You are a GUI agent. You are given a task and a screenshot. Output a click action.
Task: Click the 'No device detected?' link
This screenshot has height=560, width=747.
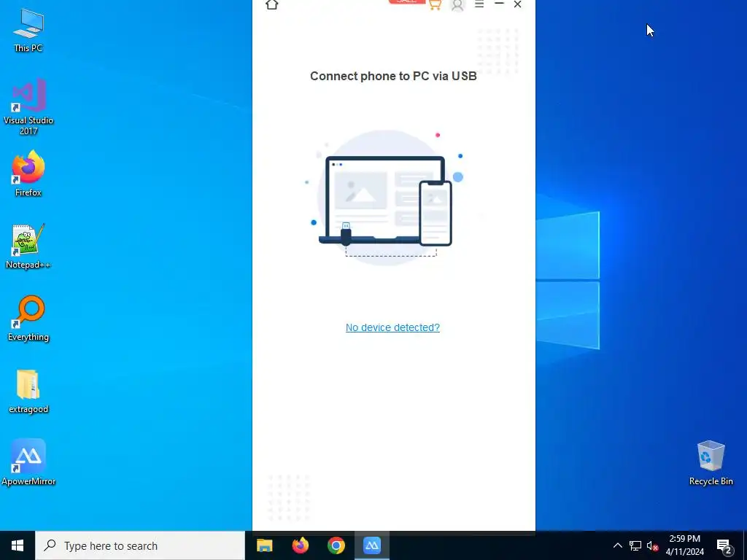tap(392, 327)
